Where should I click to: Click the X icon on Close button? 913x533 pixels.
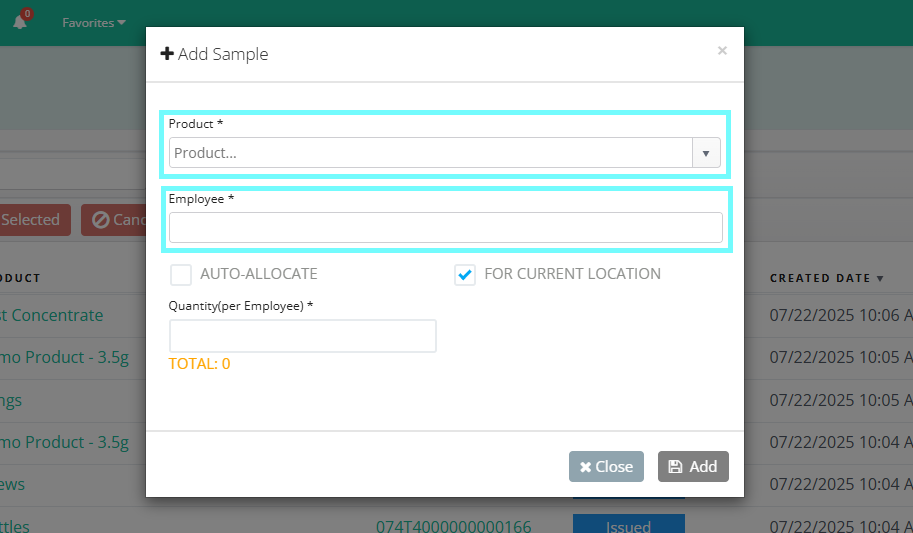pos(585,467)
